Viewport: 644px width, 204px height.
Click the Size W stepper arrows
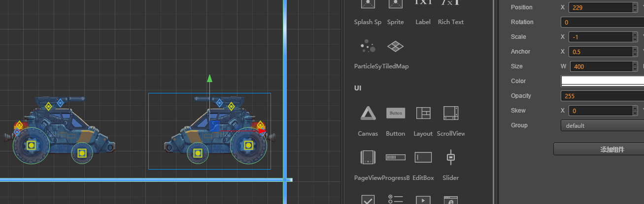pyautogui.click(x=635, y=66)
